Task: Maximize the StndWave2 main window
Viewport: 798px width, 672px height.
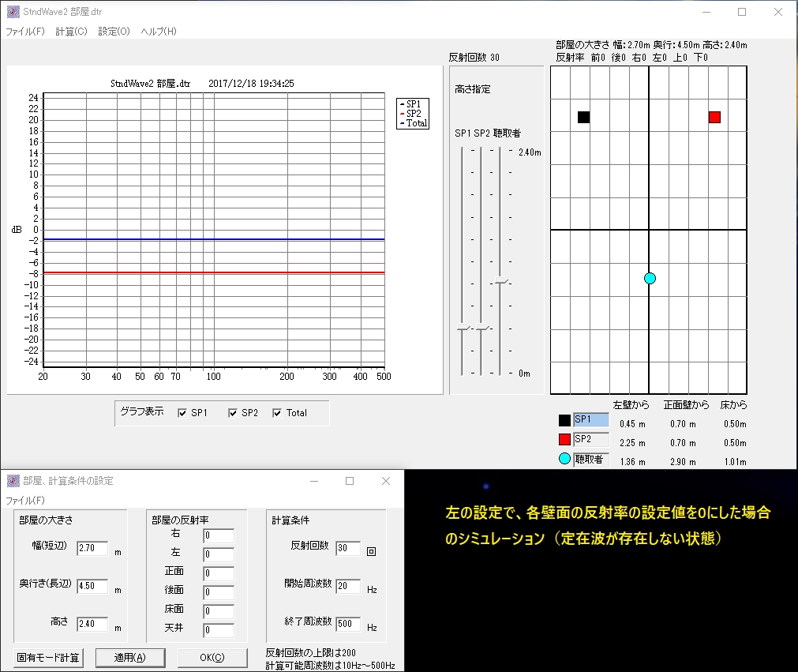Action: click(742, 12)
